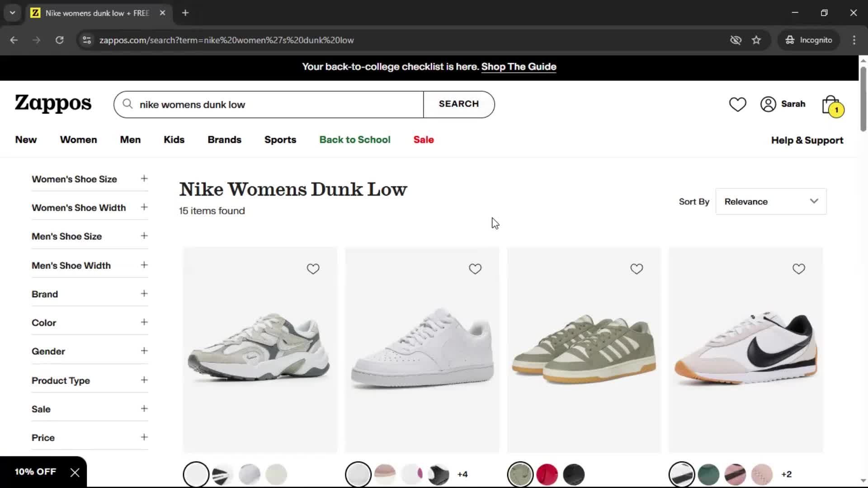The image size is (868, 488).
Task: Open the Sports navigation menu
Action: [280, 140]
